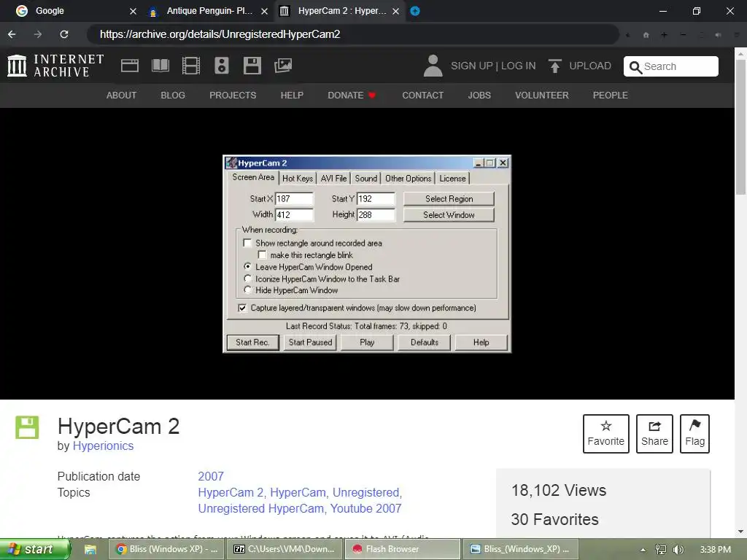The image size is (747, 560).
Task: Click the HyperCam 2 screenshot image
Action: [367, 254]
